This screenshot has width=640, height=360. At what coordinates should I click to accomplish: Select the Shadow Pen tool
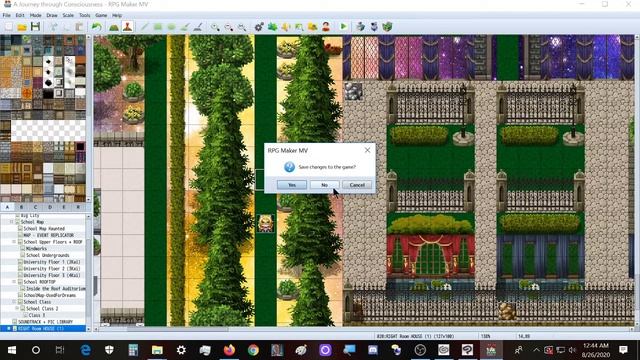198,27
